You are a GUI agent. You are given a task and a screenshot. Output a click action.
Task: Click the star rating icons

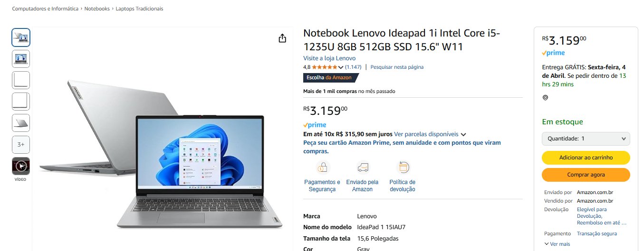(324, 67)
